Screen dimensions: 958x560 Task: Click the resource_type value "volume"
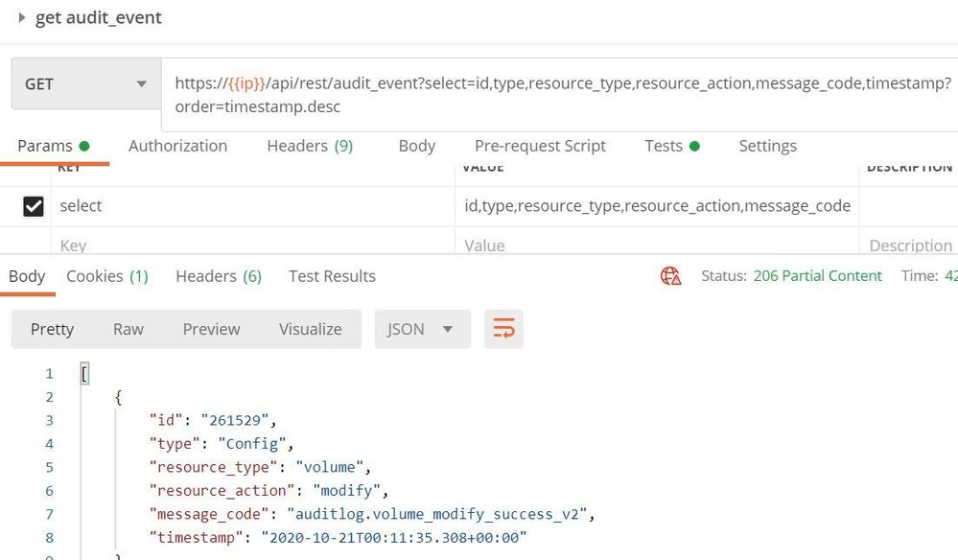[x=329, y=467]
